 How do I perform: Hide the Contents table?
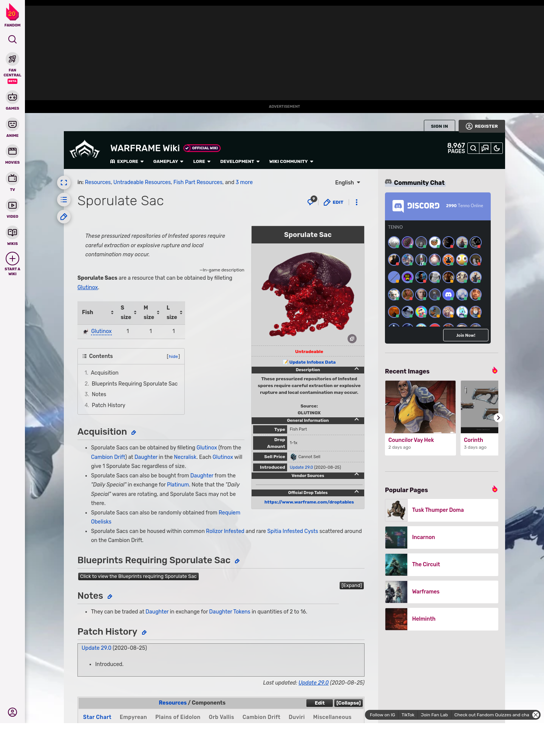click(x=173, y=356)
